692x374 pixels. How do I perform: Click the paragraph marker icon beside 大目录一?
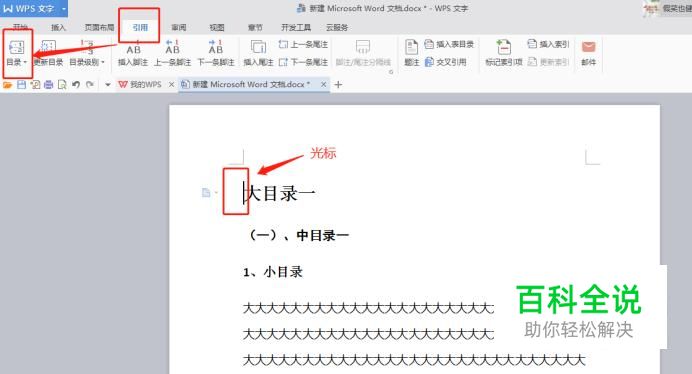click(206, 193)
